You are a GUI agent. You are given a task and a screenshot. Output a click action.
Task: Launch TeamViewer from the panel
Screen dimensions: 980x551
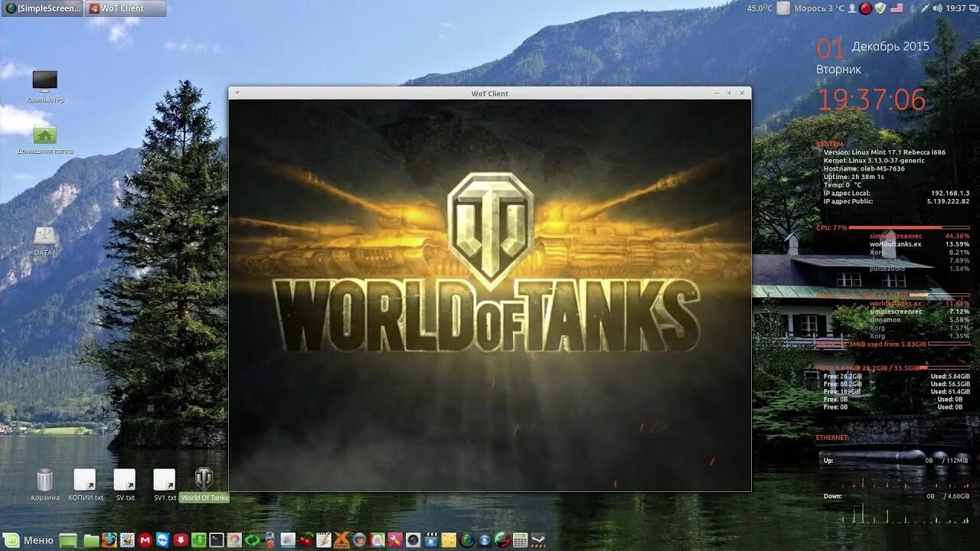(164, 540)
